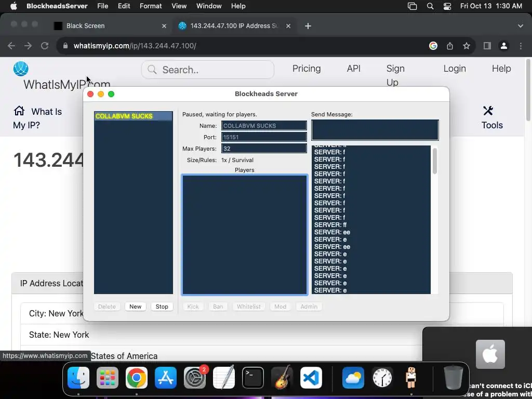Click the Google icon in the address bar
The image size is (532, 399).
click(x=433, y=46)
